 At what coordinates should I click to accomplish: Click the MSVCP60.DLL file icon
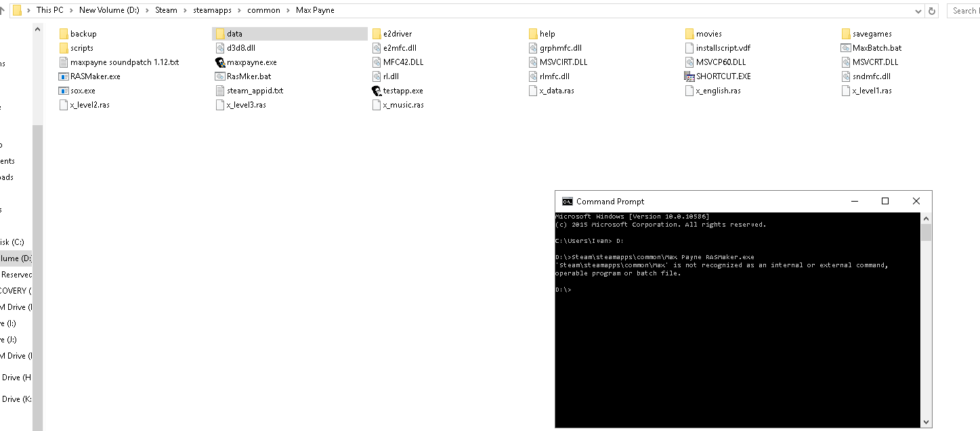(689, 62)
